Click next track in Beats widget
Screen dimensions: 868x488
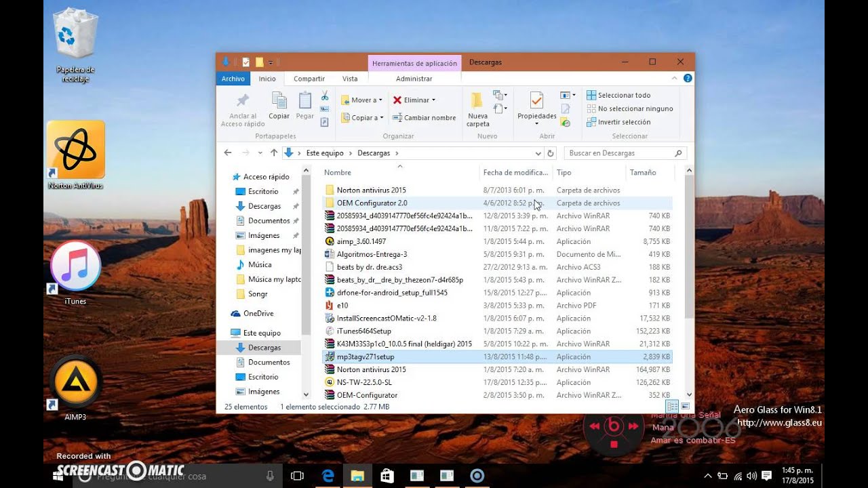click(633, 426)
